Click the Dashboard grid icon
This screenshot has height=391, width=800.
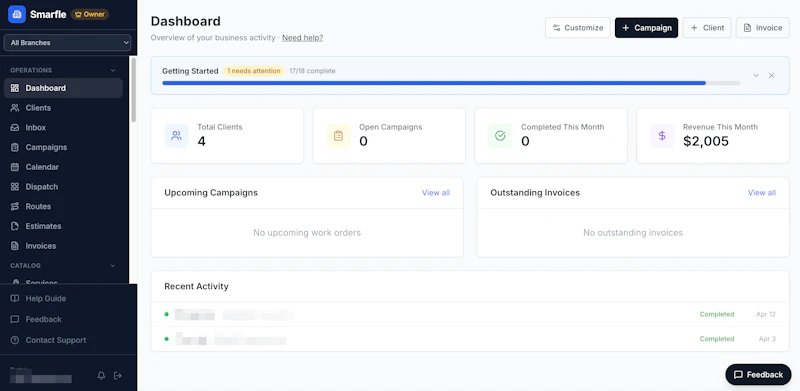tap(15, 88)
